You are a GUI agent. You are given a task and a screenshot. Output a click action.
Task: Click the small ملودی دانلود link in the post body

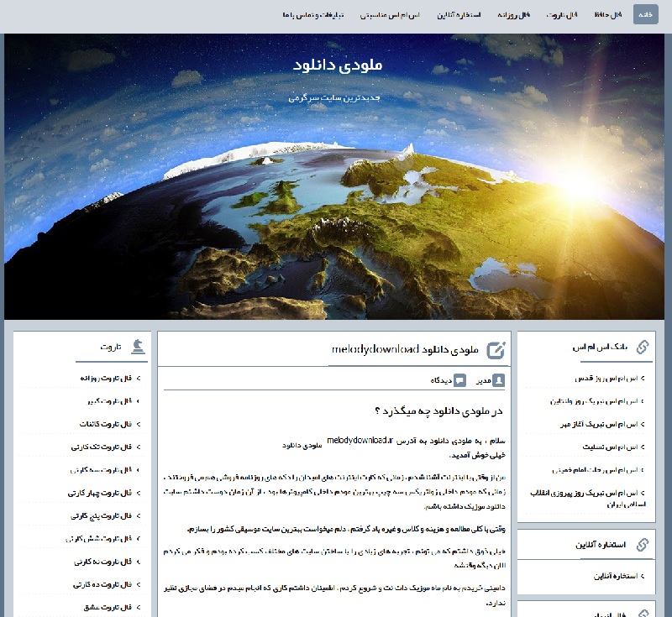302,446
